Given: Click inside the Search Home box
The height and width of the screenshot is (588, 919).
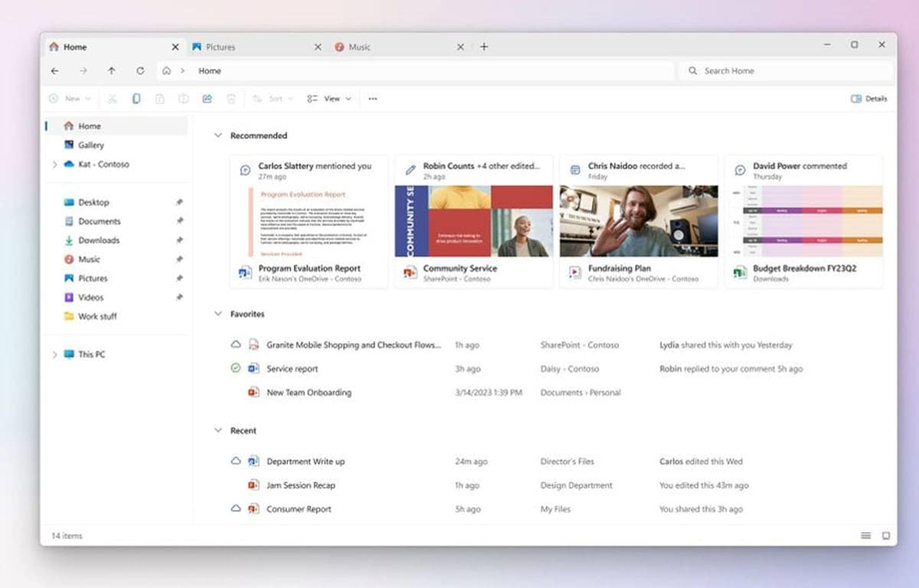Looking at the screenshot, I should click(x=786, y=70).
